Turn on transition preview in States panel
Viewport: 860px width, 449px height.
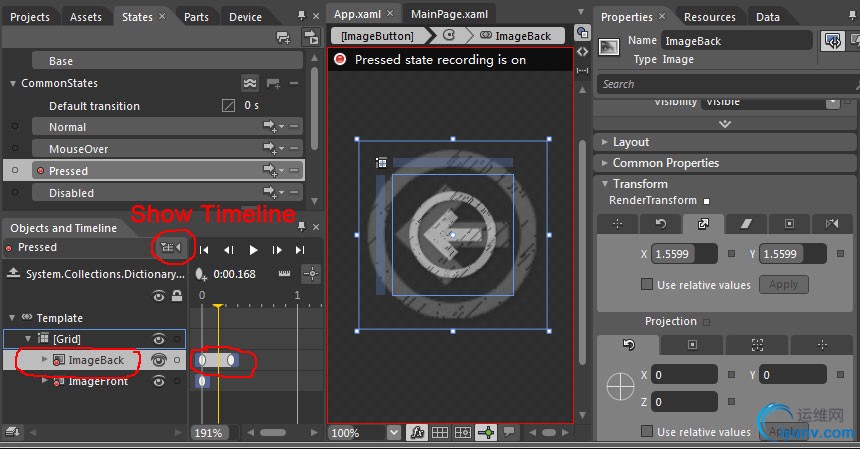[312, 37]
